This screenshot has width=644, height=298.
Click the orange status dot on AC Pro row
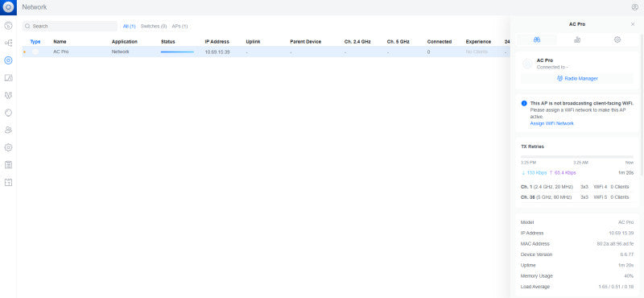[25, 52]
